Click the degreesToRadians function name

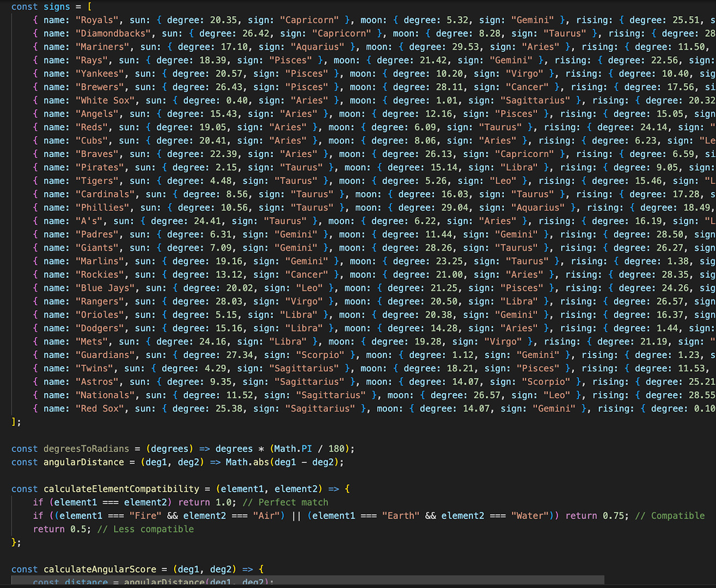click(87, 449)
